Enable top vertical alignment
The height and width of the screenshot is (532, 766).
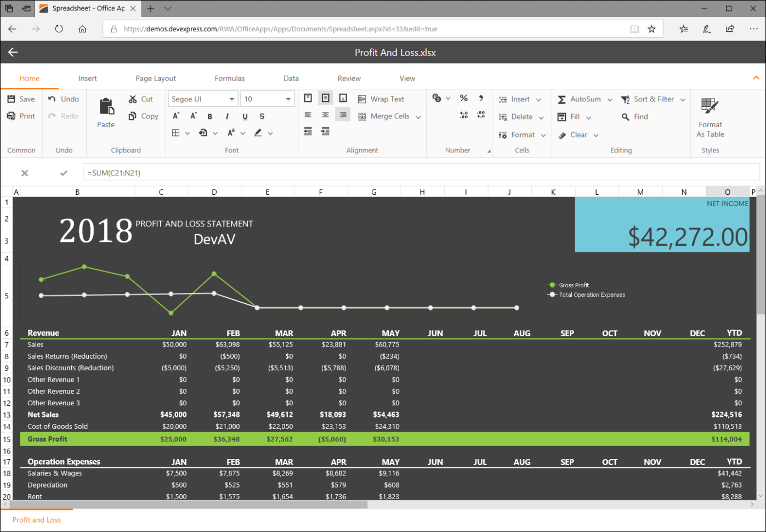click(308, 99)
